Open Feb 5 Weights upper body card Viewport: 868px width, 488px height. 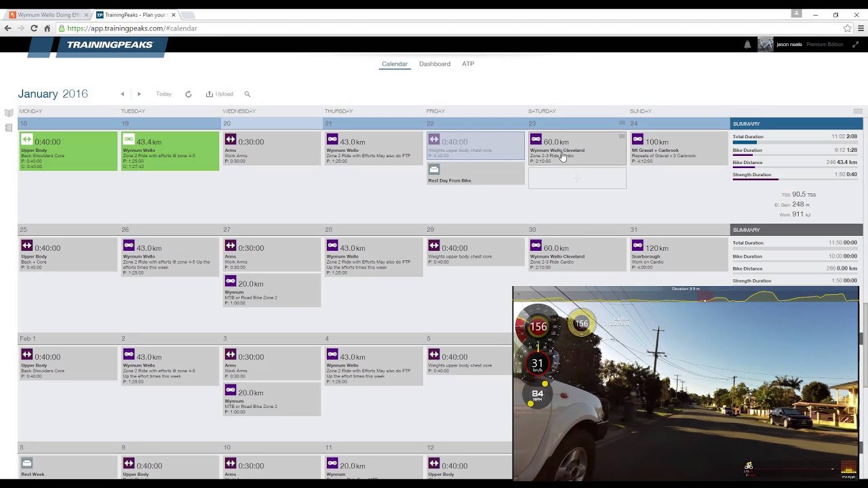[469, 361]
